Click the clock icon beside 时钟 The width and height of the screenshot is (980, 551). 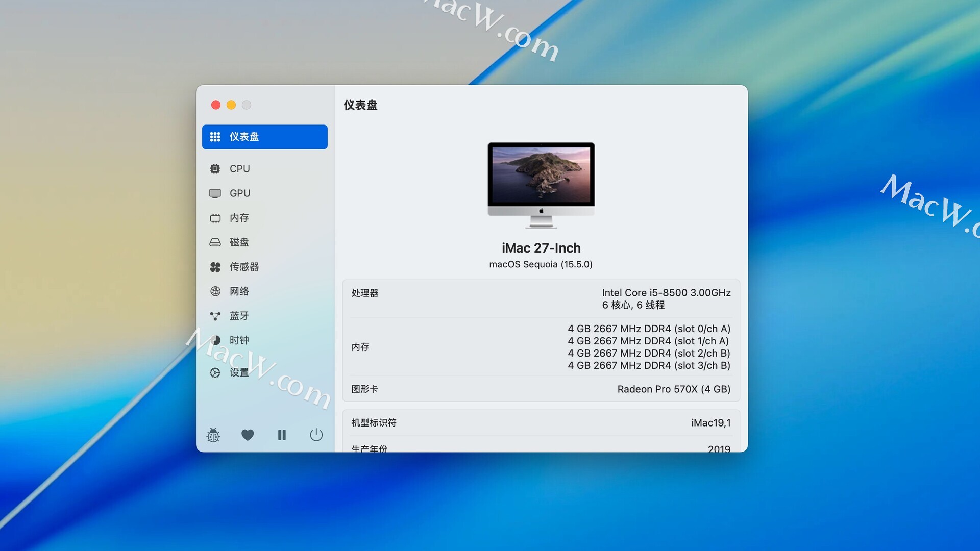click(x=215, y=340)
